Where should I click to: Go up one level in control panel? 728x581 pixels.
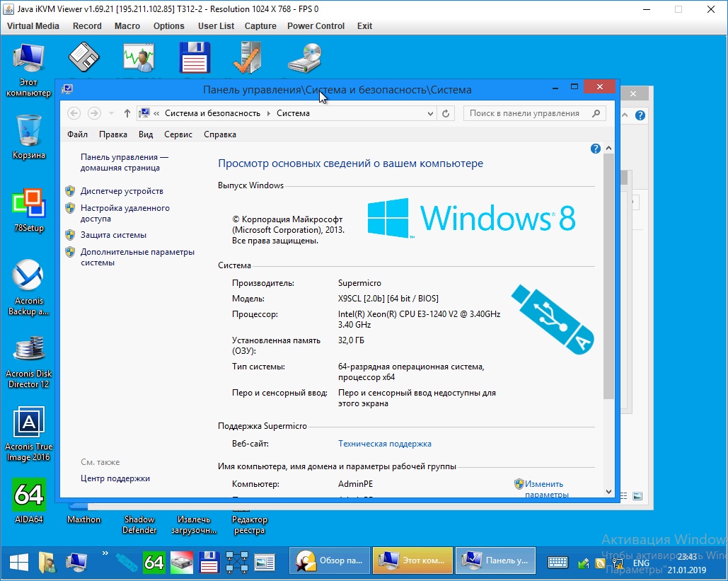point(127,113)
